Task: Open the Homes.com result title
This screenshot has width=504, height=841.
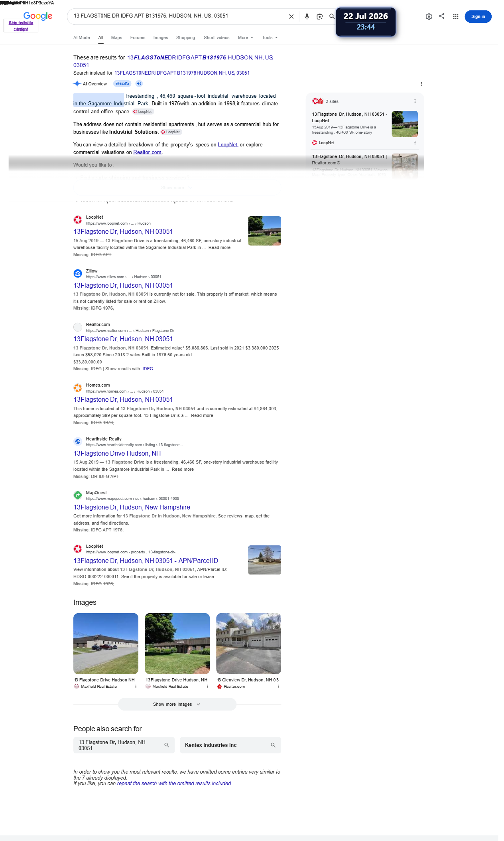Action: click(123, 399)
